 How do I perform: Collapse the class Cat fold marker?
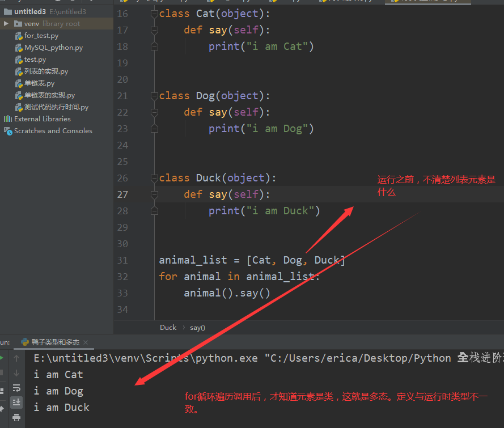click(x=154, y=14)
